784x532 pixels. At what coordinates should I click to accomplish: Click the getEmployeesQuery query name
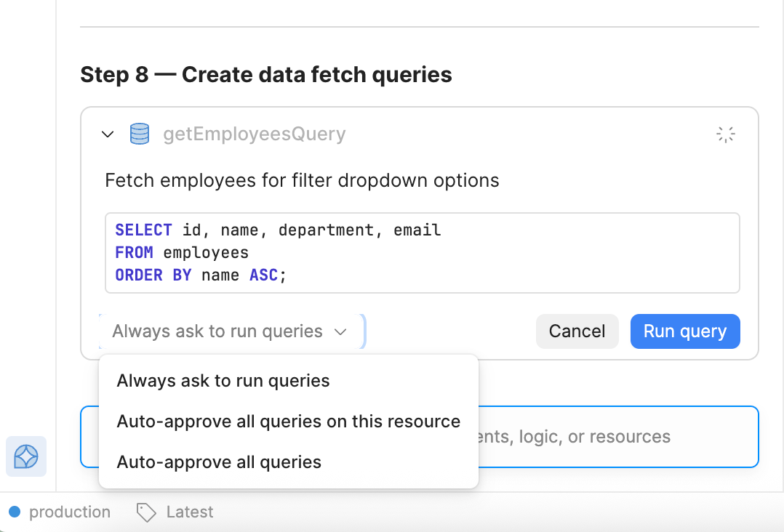[x=254, y=134]
